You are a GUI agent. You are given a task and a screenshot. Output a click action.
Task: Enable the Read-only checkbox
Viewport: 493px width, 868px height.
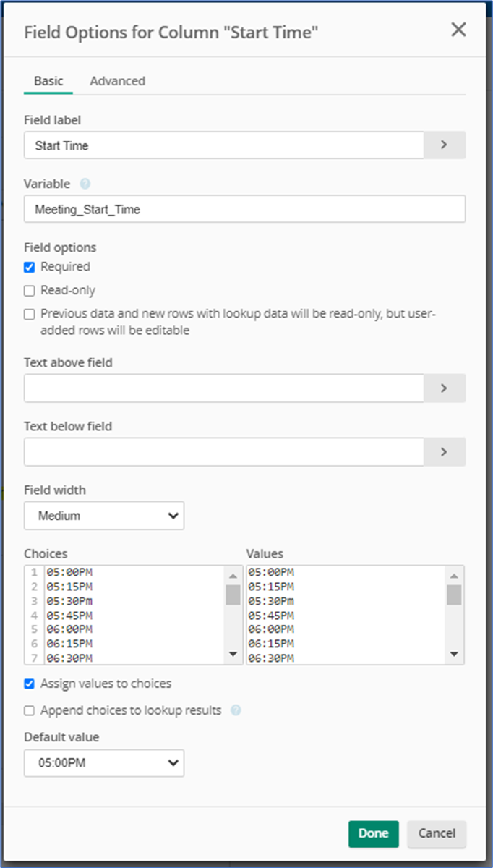tap(30, 291)
